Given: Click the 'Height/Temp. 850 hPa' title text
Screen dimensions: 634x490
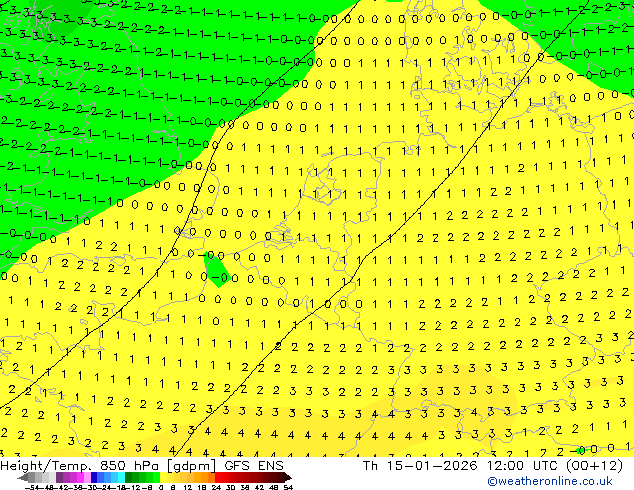Looking at the screenshot, I should pos(81,466).
